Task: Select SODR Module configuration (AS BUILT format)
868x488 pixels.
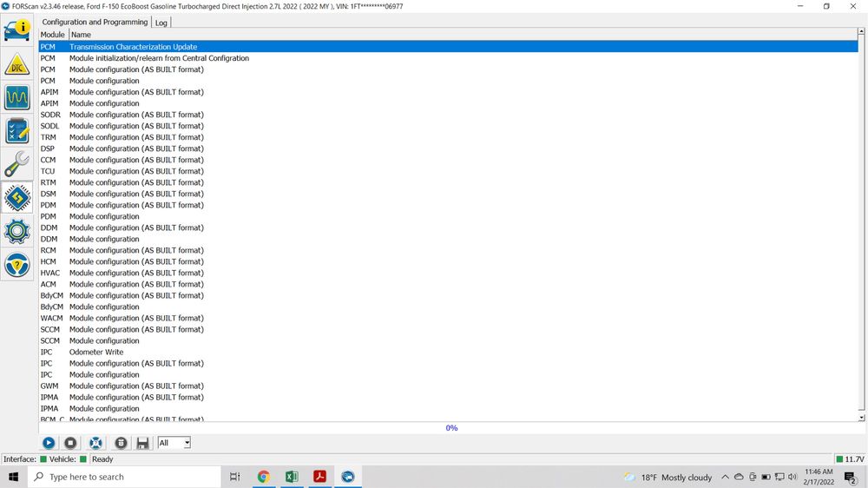Action: pos(449,115)
